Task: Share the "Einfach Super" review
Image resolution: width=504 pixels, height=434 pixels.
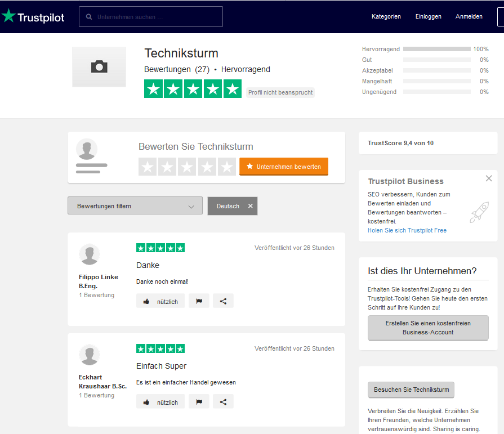Action: (x=223, y=402)
